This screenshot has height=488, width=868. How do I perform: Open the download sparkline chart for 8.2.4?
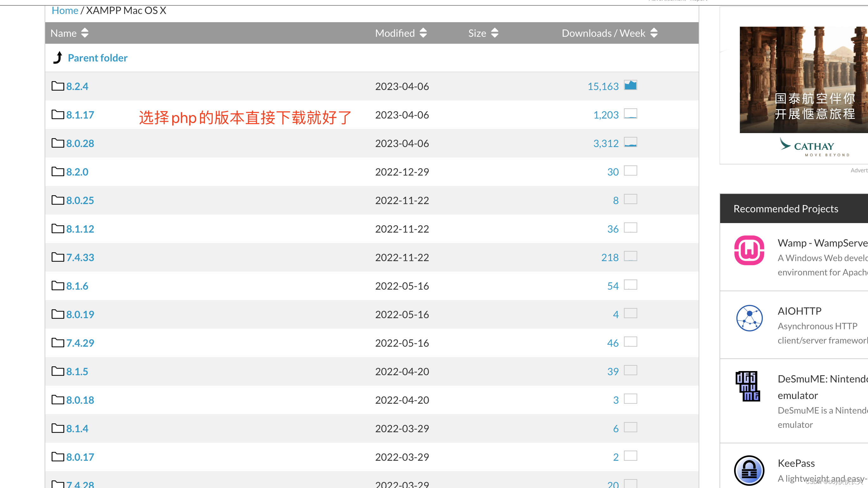631,85
